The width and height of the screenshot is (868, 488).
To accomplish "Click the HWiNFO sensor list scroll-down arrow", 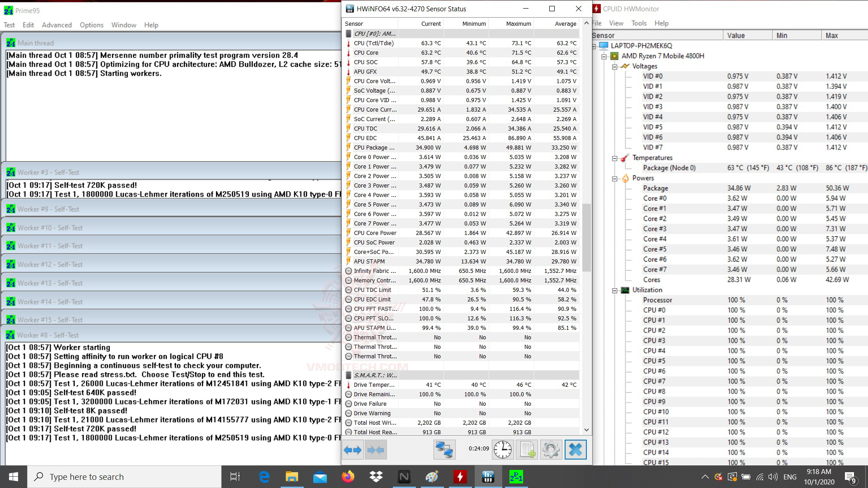I will 586,430.
